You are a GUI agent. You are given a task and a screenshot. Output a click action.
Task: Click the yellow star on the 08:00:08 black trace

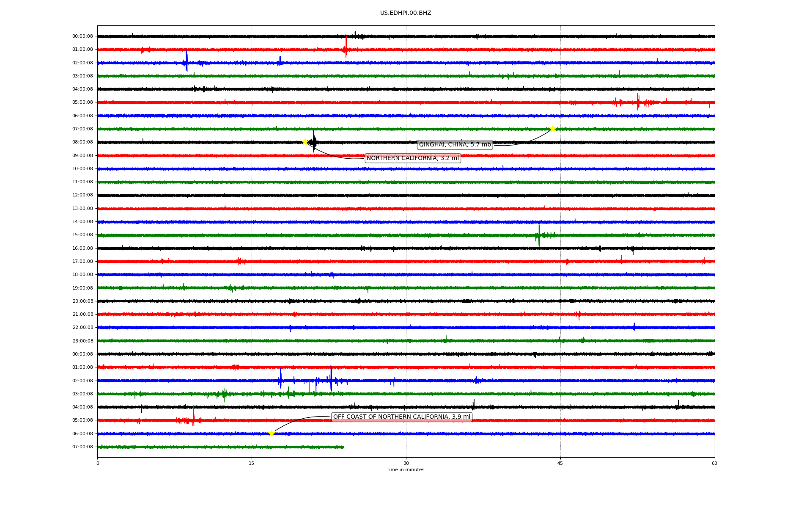click(304, 142)
